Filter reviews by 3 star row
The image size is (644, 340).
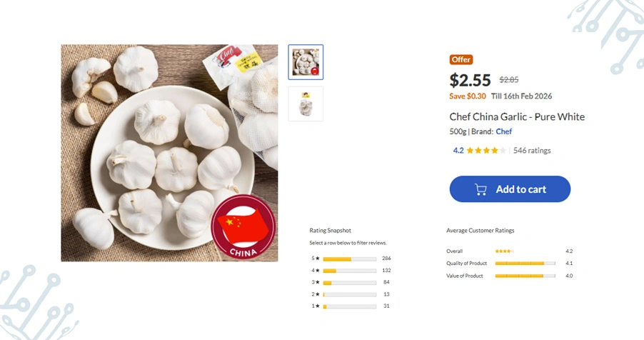pos(349,283)
